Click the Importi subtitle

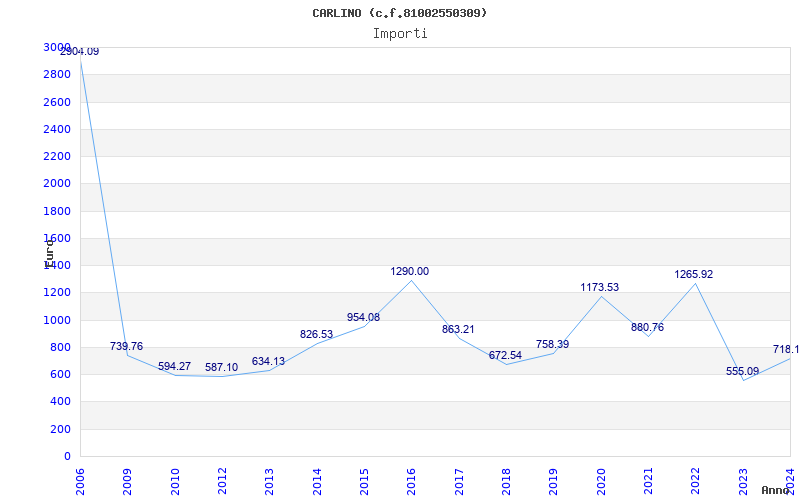pyautogui.click(x=400, y=34)
